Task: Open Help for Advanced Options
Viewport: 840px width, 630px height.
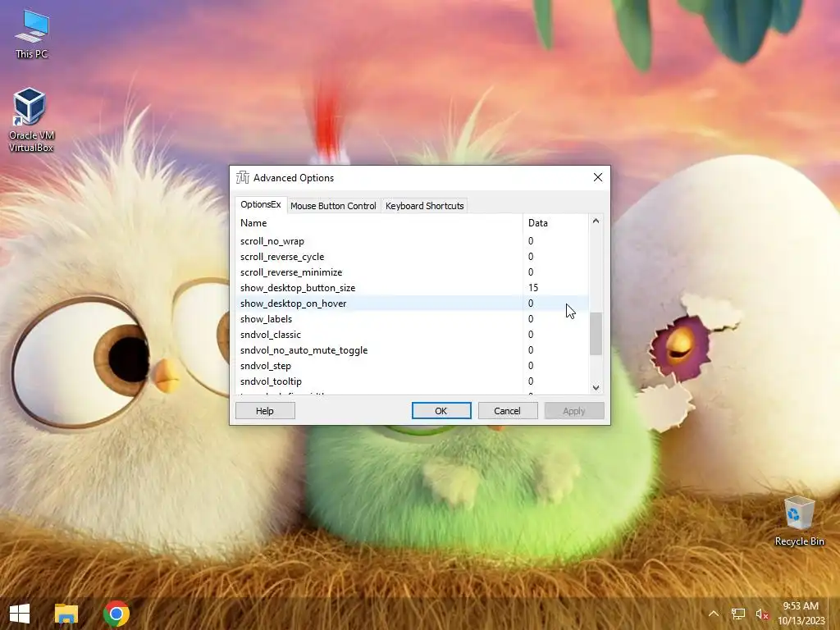Action: 265,411
